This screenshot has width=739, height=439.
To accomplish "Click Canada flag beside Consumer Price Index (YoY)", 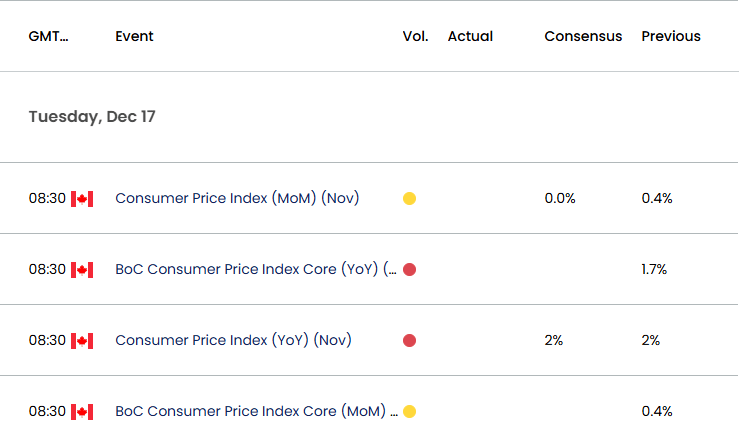I will coord(82,341).
